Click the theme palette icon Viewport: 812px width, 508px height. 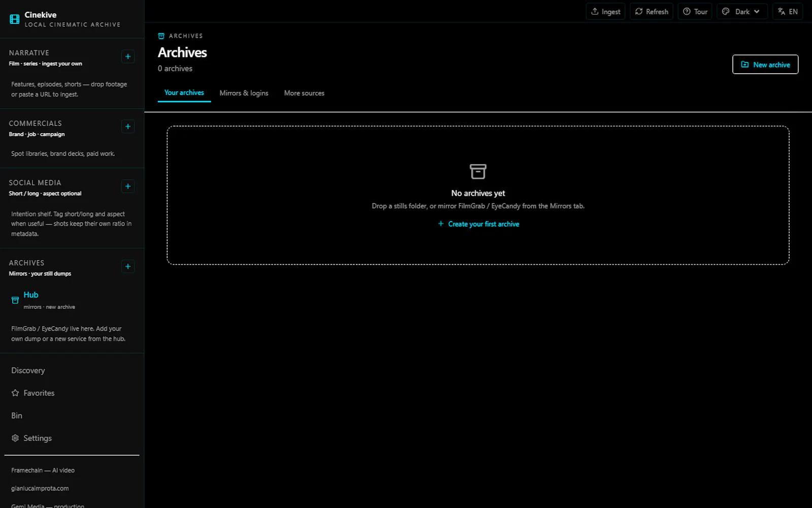726,11
